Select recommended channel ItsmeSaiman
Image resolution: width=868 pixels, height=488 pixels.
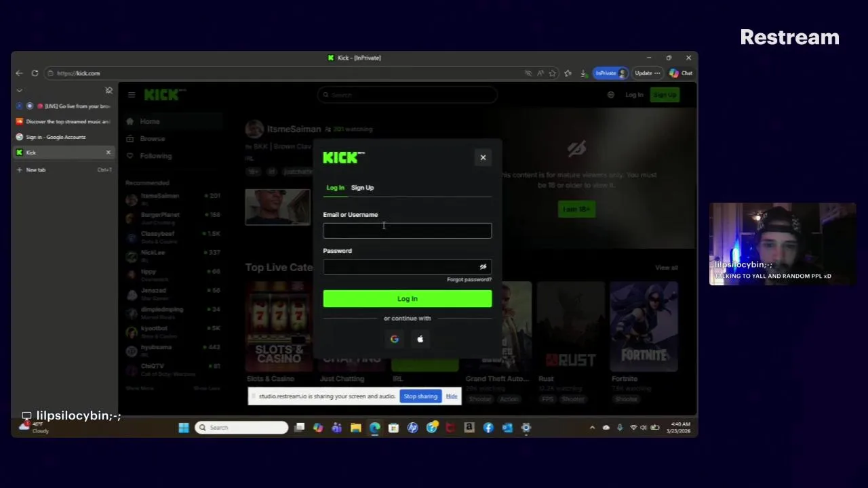173,199
